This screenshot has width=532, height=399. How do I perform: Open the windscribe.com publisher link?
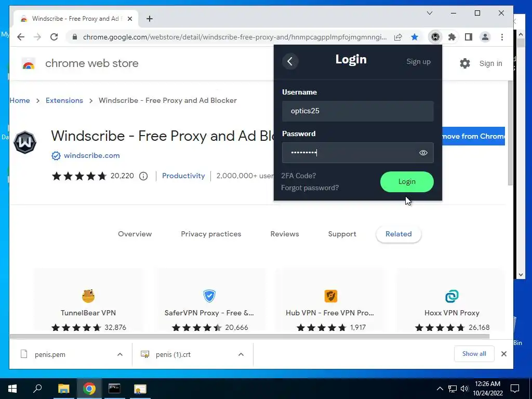click(x=91, y=156)
